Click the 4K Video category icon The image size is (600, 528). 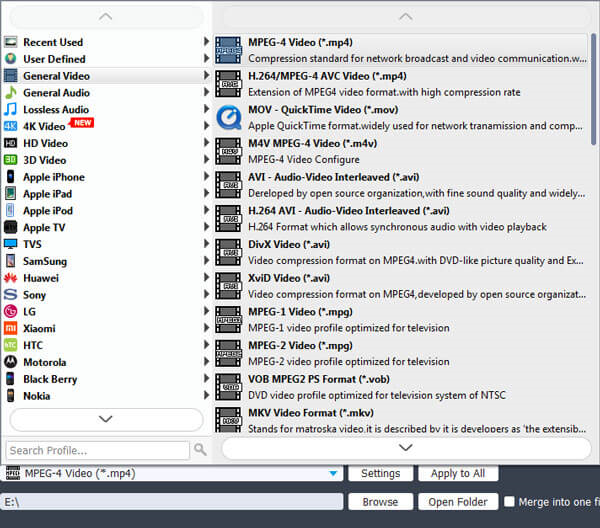[x=11, y=126]
